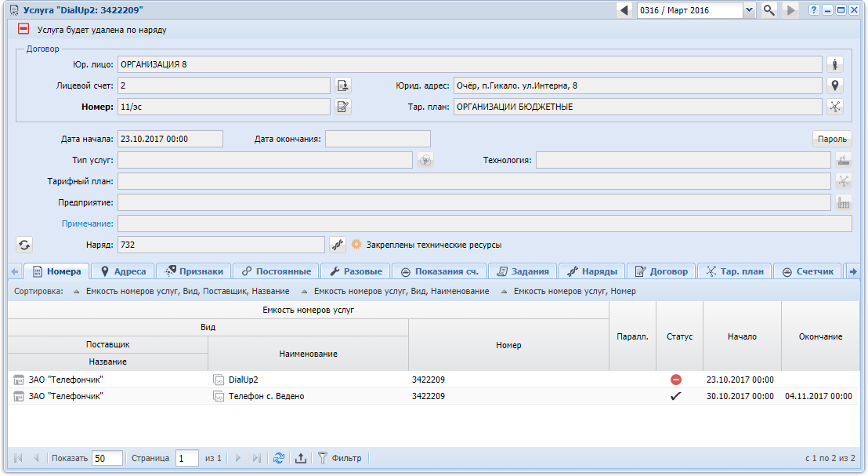Open contract tariff plan icon beside ОРГАНИЗАЦИИ БЮДЖЕТНЫЕ
Image resolution: width=868 pixels, height=476 pixels.
point(835,107)
